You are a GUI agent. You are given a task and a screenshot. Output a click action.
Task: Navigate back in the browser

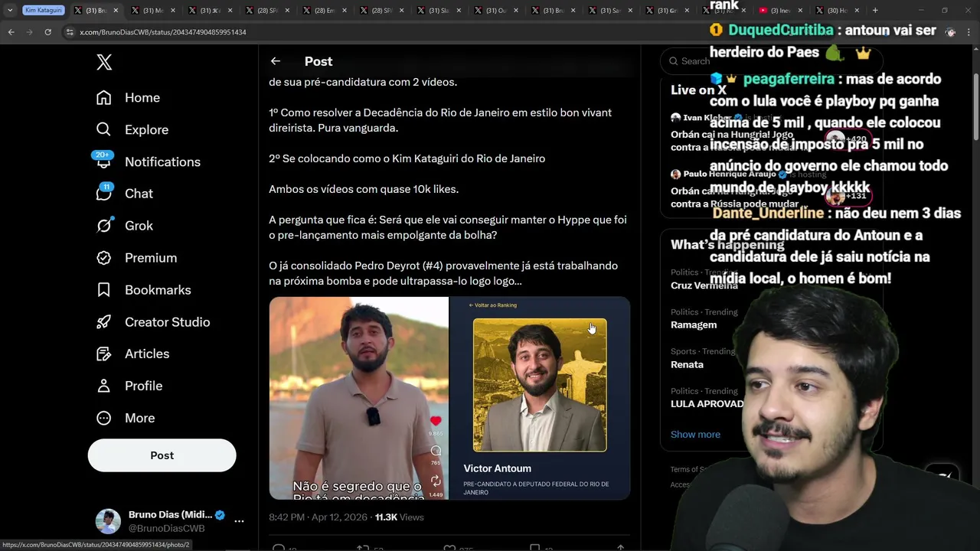coord(11,32)
